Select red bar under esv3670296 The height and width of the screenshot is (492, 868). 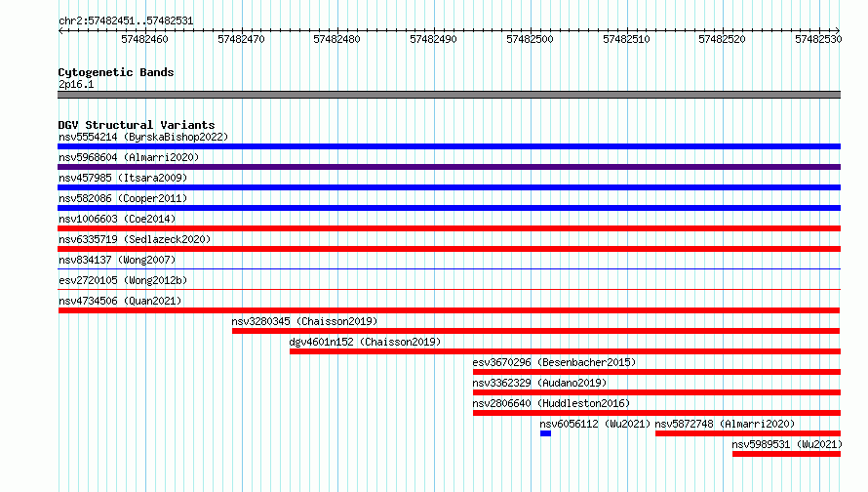[656, 372]
